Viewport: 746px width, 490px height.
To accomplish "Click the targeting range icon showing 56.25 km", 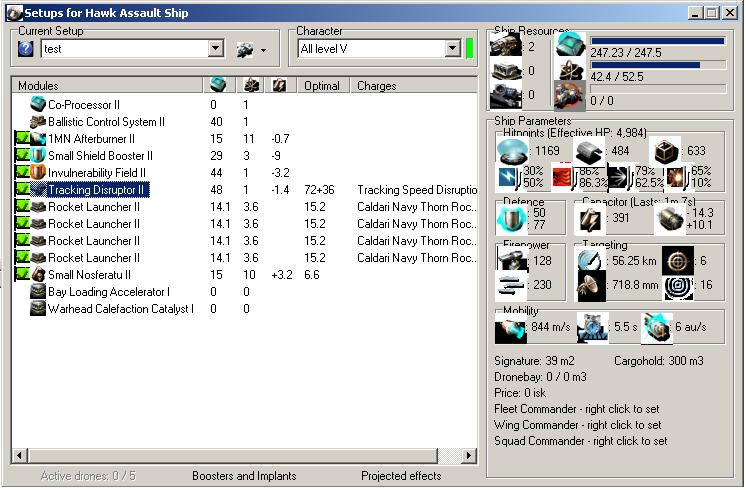I will point(589,260).
